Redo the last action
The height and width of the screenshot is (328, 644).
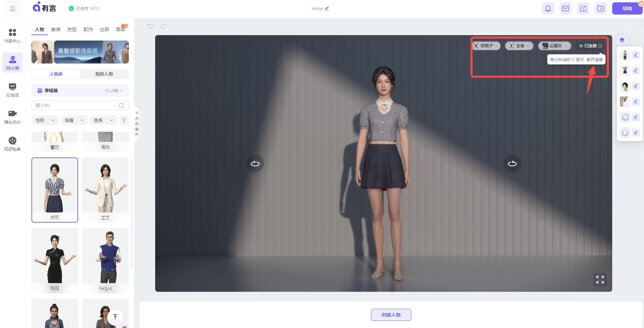(164, 26)
